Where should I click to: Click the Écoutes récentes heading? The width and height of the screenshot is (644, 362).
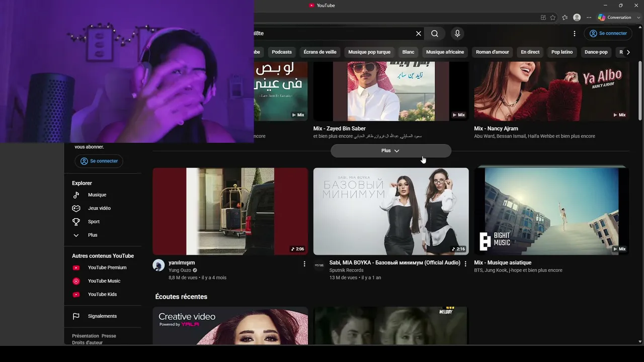coord(181,297)
